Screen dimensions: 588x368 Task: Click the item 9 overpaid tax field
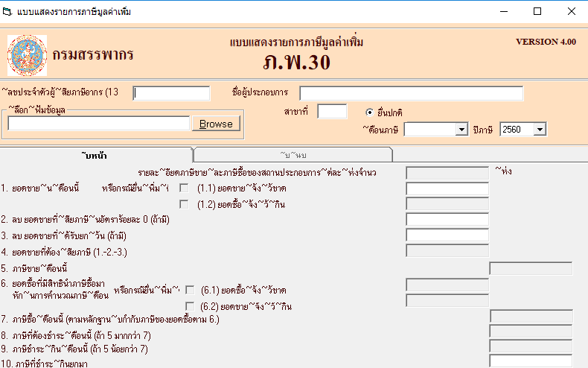pyautogui.click(x=531, y=346)
